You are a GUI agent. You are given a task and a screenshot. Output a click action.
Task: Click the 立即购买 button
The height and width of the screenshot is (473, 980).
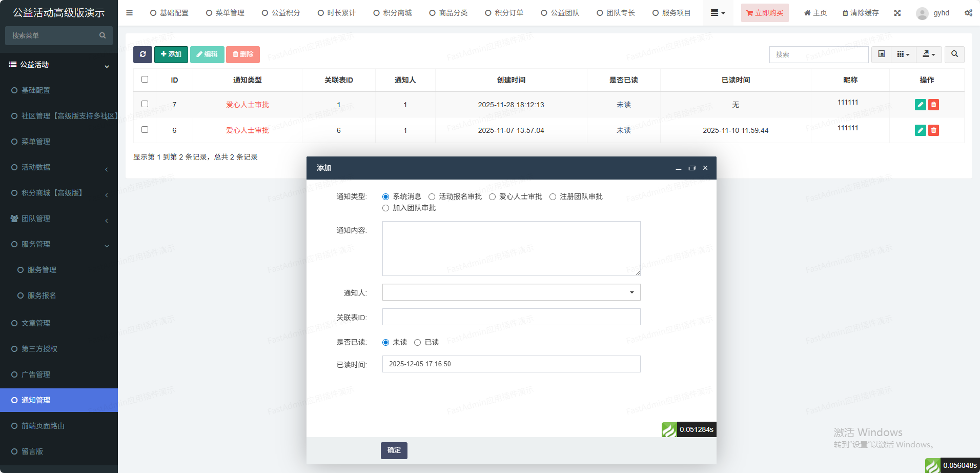coord(764,13)
